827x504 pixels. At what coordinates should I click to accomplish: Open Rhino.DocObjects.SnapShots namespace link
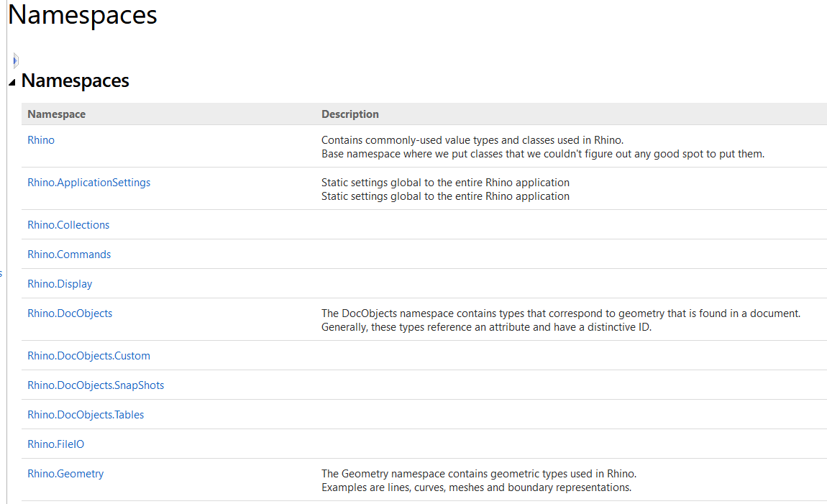tap(96, 385)
